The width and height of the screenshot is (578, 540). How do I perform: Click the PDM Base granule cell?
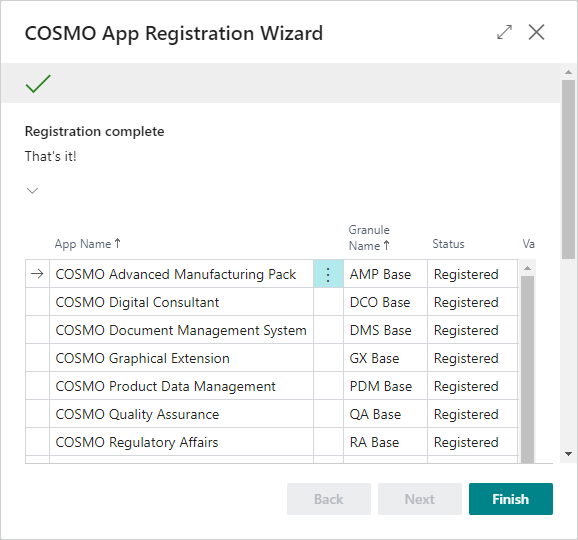pyautogui.click(x=385, y=386)
